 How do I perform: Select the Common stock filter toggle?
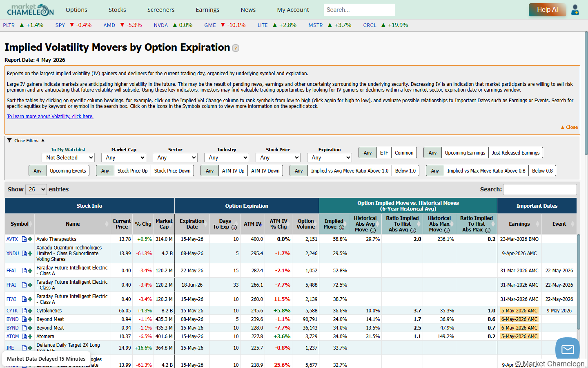pyautogui.click(x=404, y=153)
